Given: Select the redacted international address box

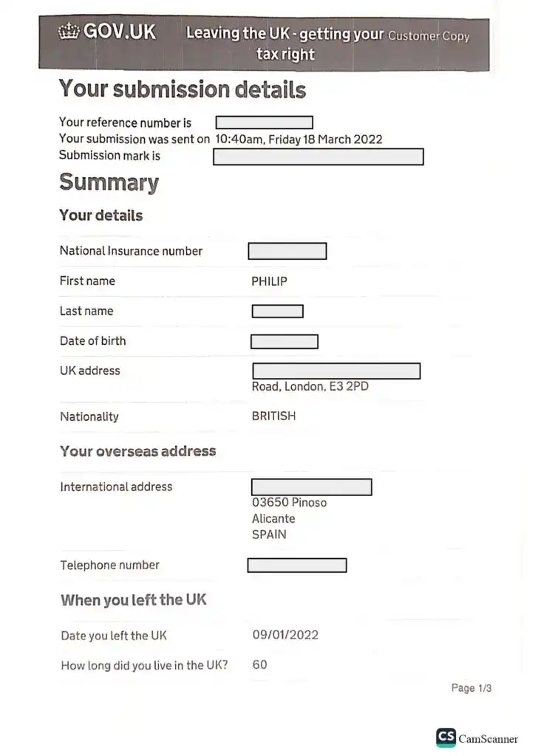Looking at the screenshot, I should [311, 487].
